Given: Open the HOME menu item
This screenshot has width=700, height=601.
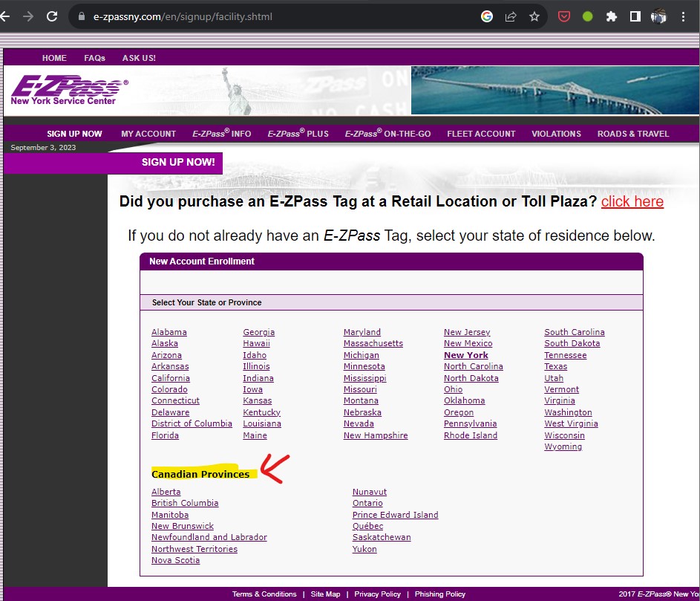Looking at the screenshot, I should click(54, 58).
